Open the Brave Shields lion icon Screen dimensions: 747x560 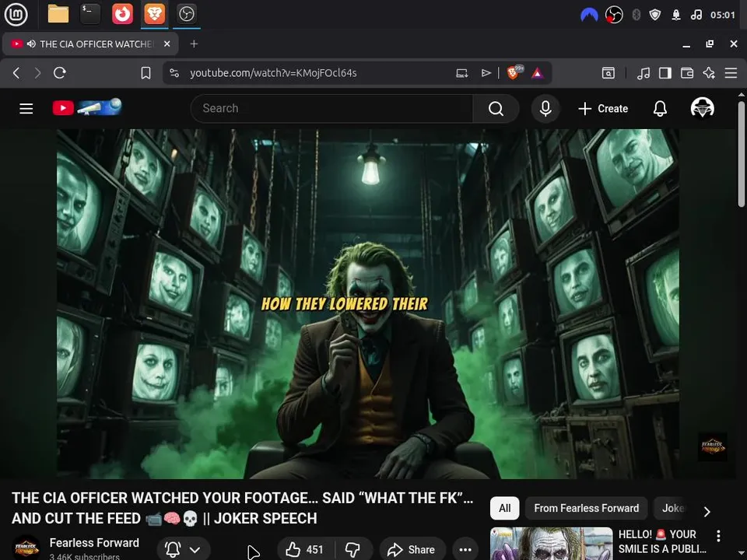tap(514, 72)
